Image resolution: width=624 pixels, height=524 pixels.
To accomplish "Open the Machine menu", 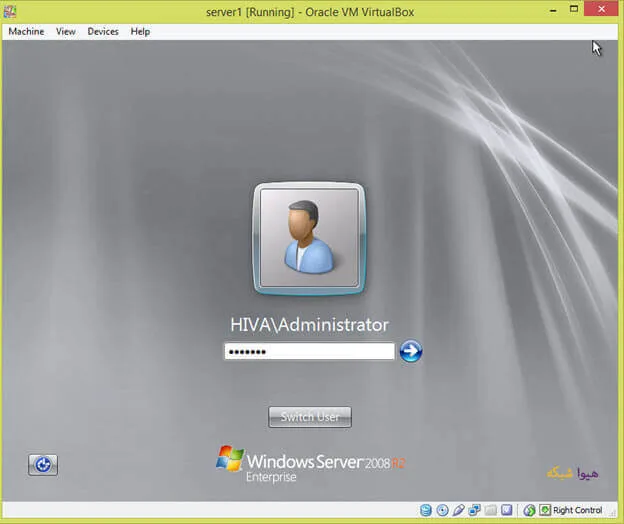I will [x=26, y=31].
